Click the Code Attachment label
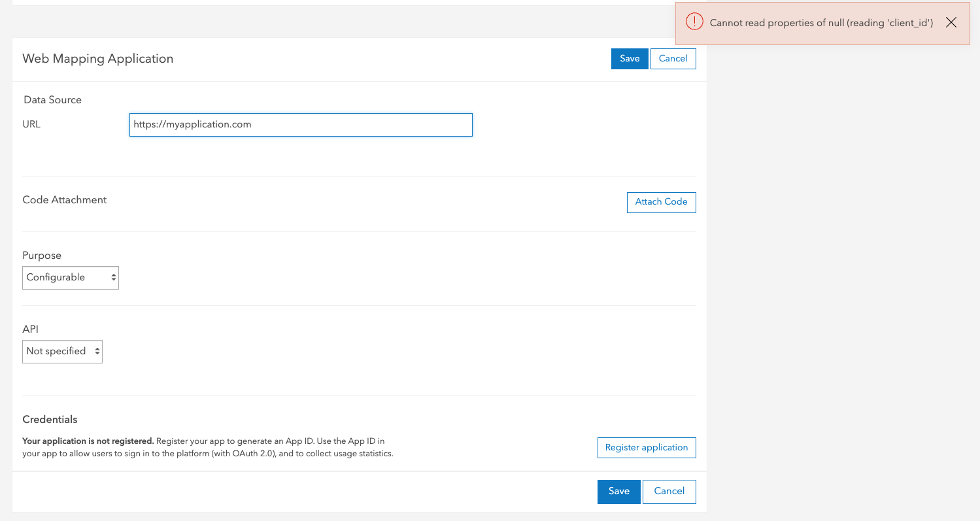Image resolution: width=980 pixels, height=521 pixels. pos(65,200)
